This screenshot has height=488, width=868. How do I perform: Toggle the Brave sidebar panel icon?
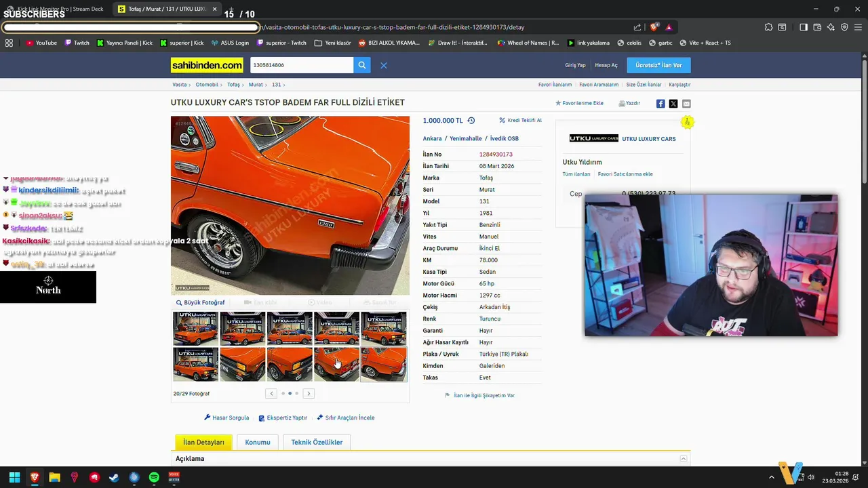point(804,27)
